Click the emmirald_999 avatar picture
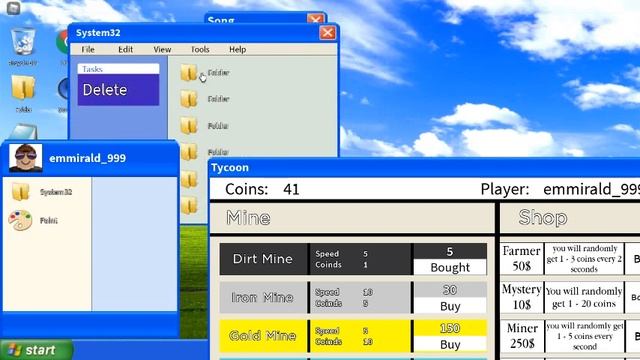Screen dimensions: 640x360 [26, 158]
